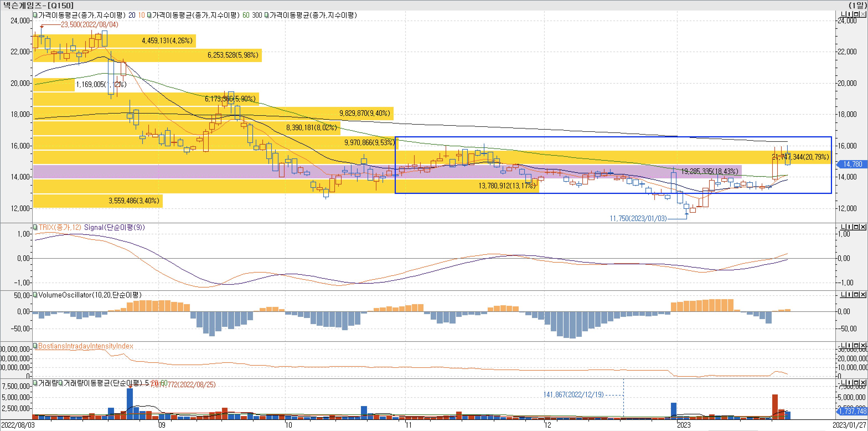Viewport: 868px width, 431px height.
Task: Close the TRIX indicator panel
Action: 863,227
